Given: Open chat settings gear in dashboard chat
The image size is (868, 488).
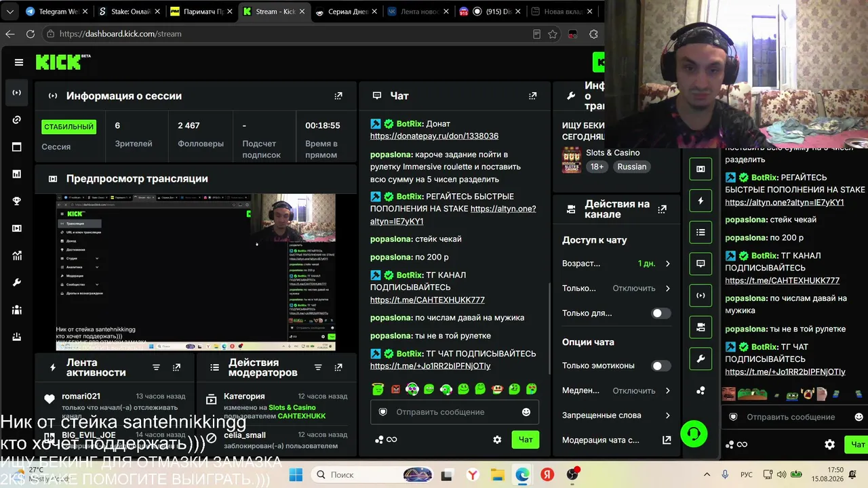Looking at the screenshot, I should 497,440.
